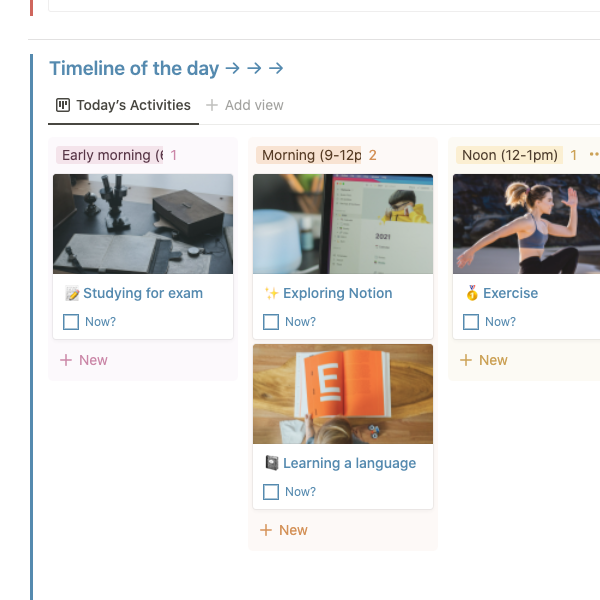
Task: Click the book emoji on Learning a language
Action: [272, 463]
